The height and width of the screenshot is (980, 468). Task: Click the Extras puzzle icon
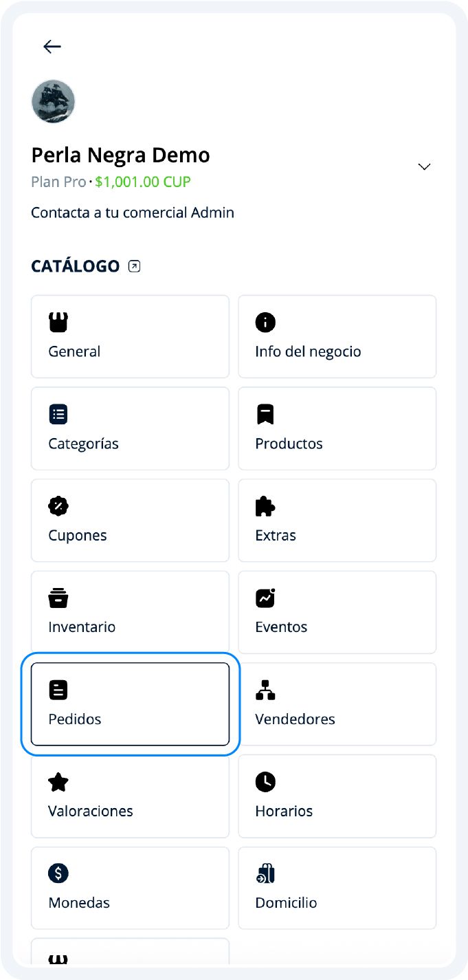point(265,505)
